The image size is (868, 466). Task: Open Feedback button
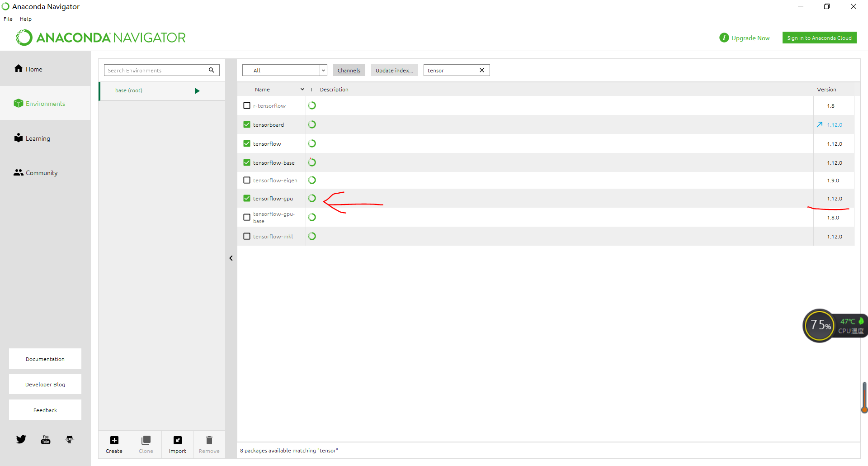click(x=45, y=410)
